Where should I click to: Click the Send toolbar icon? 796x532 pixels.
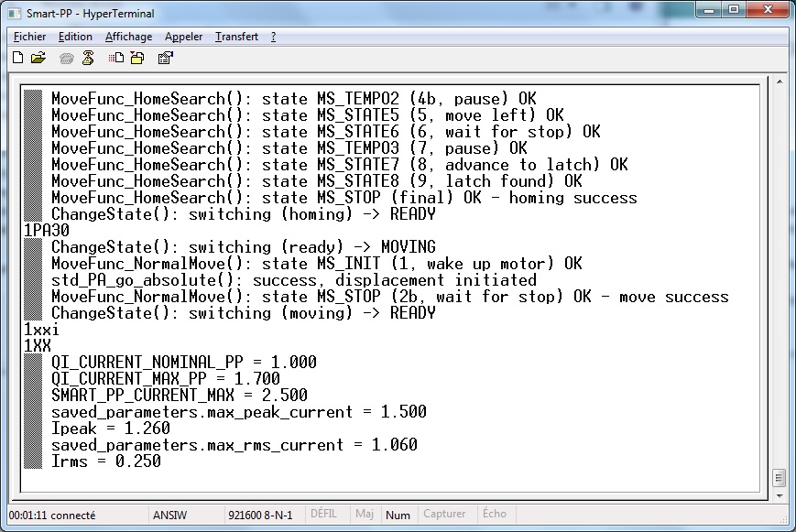116,59
